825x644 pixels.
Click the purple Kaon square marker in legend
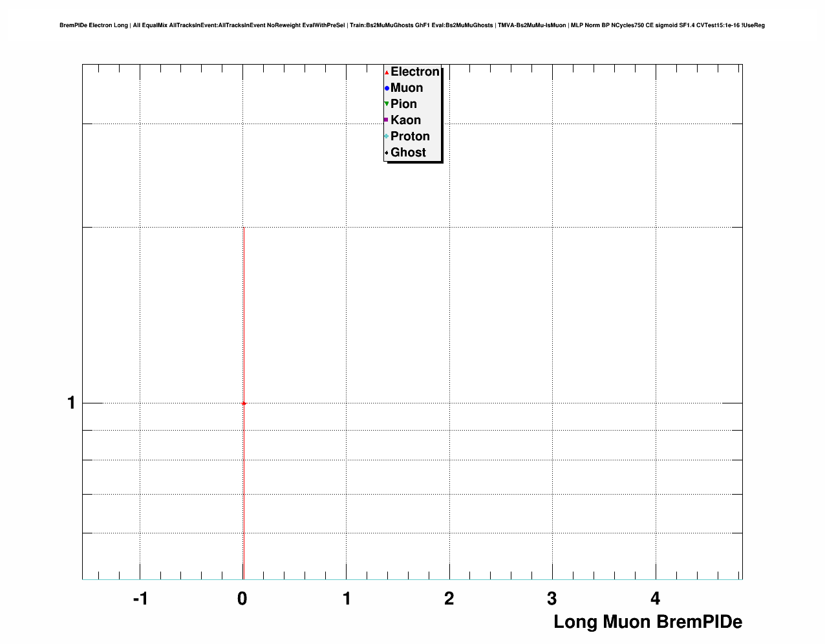(x=387, y=120)
